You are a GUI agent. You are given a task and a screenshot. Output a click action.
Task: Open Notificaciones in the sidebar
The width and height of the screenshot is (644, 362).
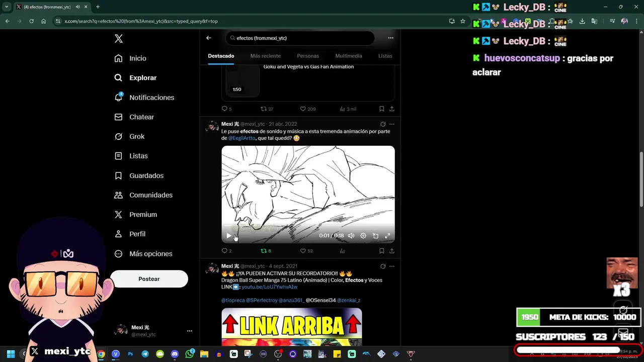point(144,98)
